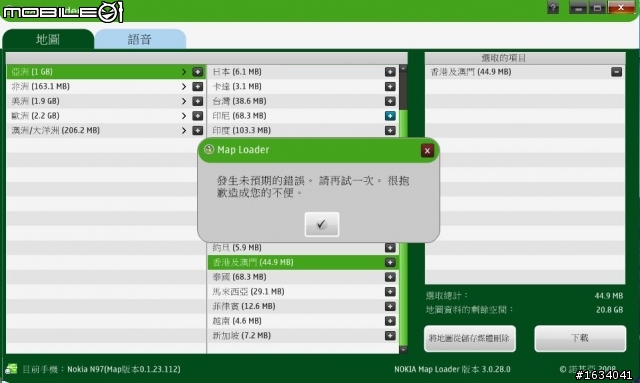The image size is (640, 383).
Task: Switch to the 地圖 tab
Action: (48, 39)
